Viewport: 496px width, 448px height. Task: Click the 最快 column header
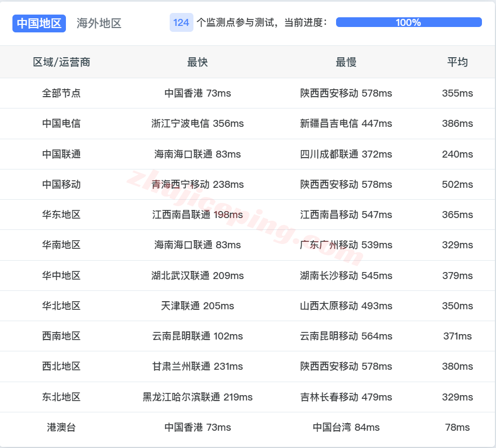[x=197, y=62]
